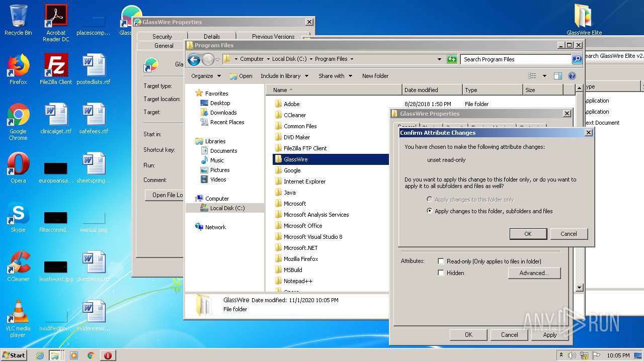Select safefees.rtf desktop file

point(94,119)
